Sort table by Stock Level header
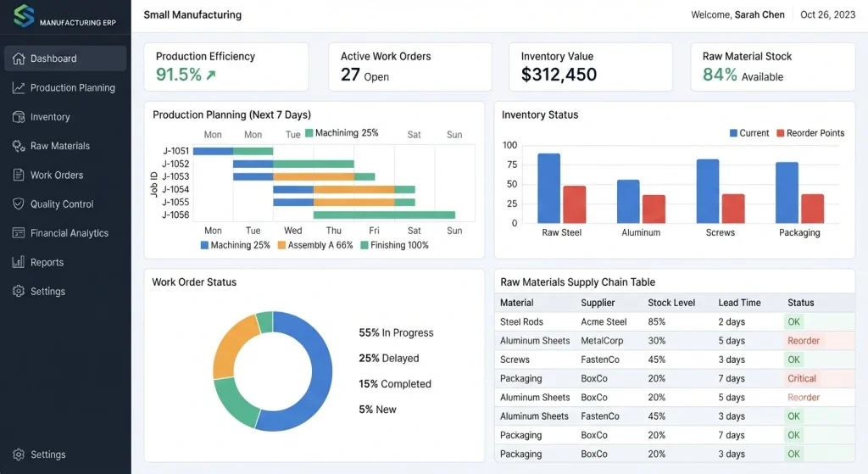The image size is (868, 474). 671,303
